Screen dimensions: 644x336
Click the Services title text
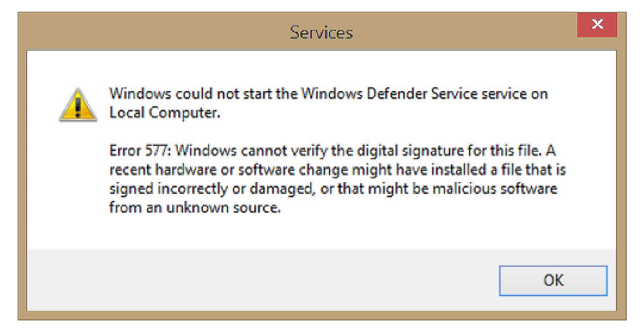(x=321, y=32)
